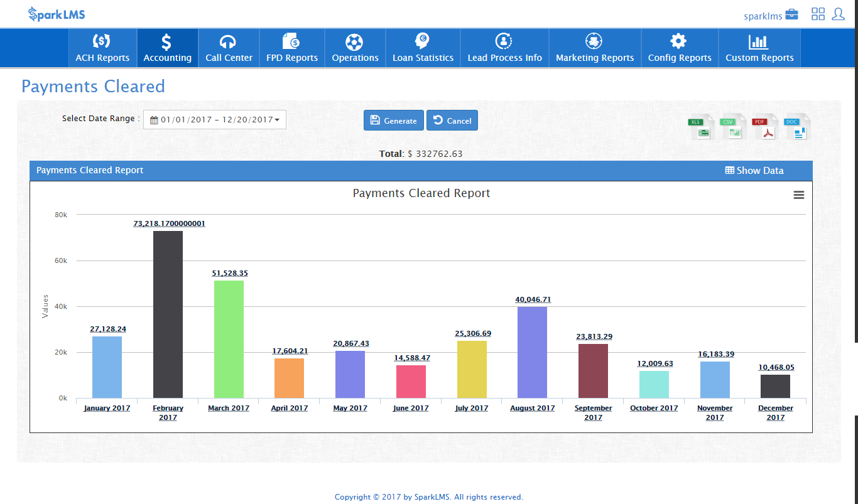Viewport: 858px width, 504px height.
Task: Open the Loan Statistics menu
Action: click(x=423, y=48)
